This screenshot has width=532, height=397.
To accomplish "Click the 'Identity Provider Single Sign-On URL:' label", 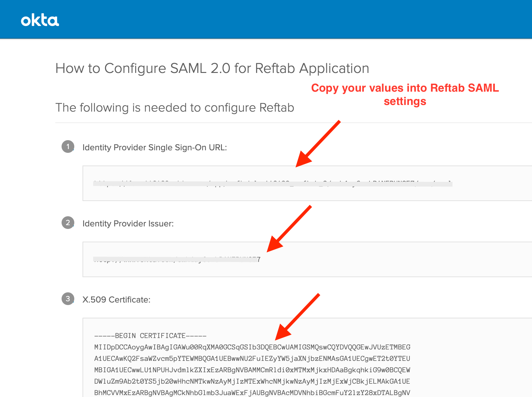I will click(x=155, y=147).
